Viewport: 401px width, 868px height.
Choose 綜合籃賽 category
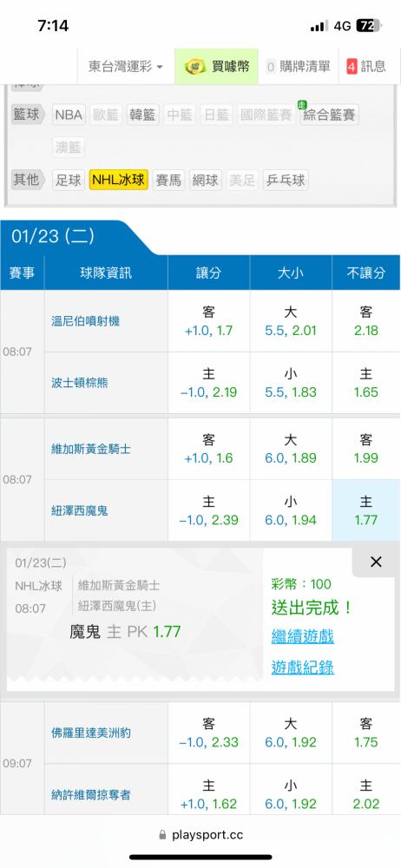[330, 115]
